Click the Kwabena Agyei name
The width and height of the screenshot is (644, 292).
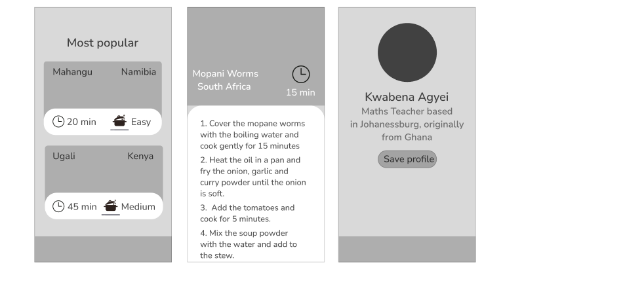click(x=407, y=97)
